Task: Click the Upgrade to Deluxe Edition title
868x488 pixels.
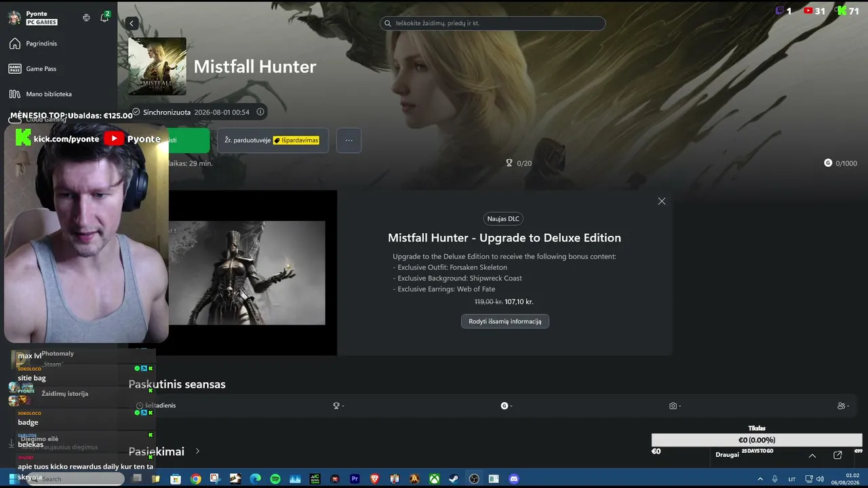Action: coord(505,238)
